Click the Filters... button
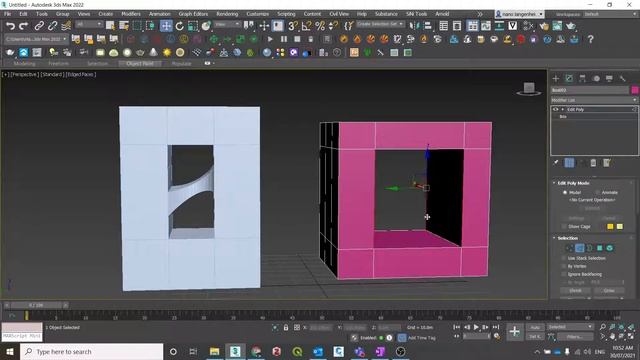Viewport: 640px width, 360px height. [575, 337]
